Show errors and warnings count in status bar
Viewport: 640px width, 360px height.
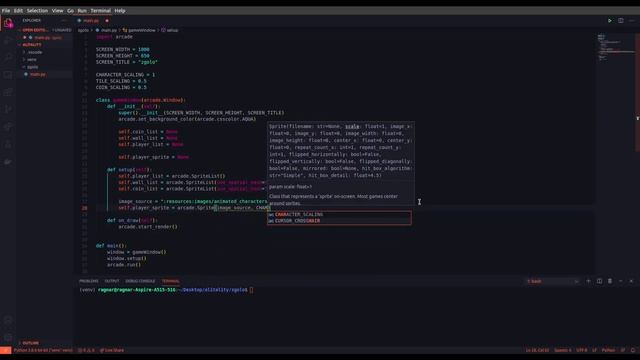click(86, 350)
